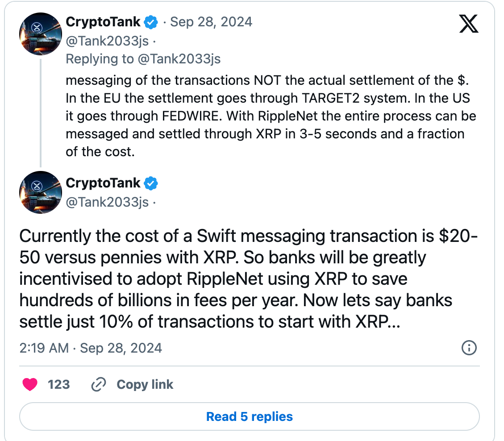Like the tweet with heart icon
Image resolution: width=504 pixels, height=441 pixels.
(x=30, y=384)
